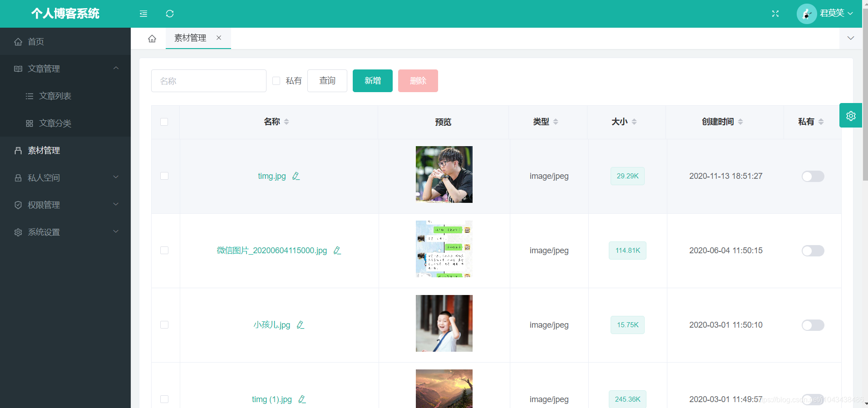Click the 新增 add button

click(x=373, y=81)
